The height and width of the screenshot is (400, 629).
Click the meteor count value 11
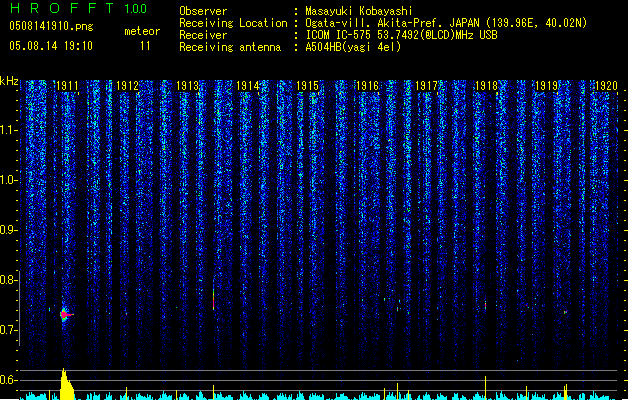(145, 46)
